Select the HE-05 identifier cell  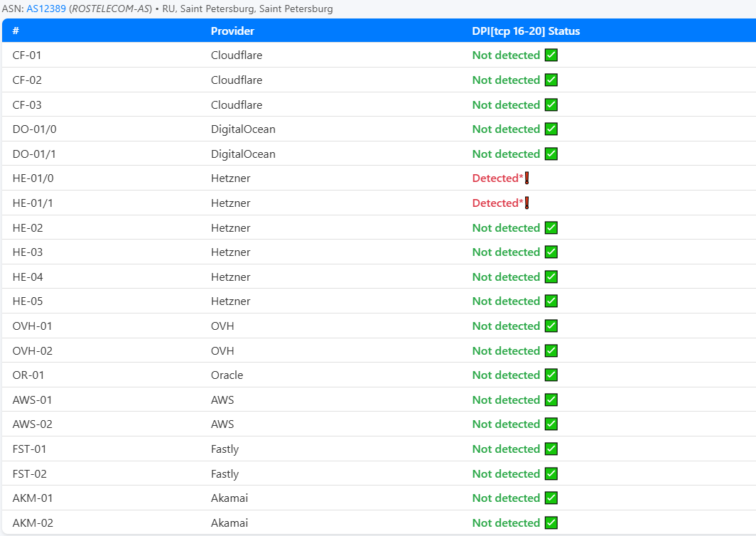coord(28,301)
